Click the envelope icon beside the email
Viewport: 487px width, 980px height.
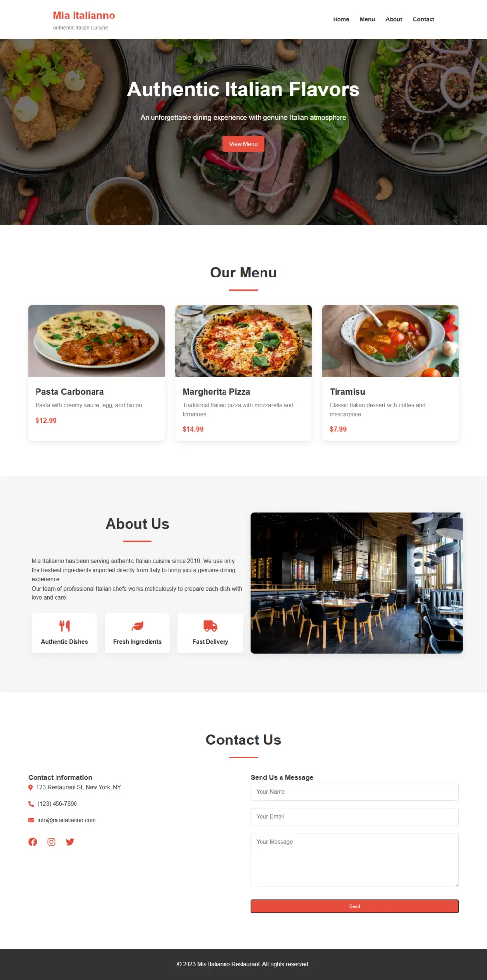tap(31, 820)
